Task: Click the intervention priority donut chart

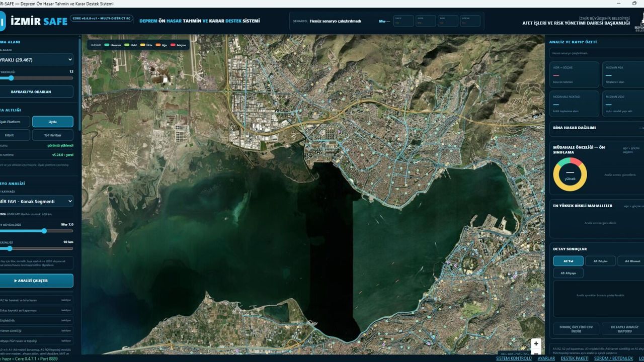Action: pos(570,174)
